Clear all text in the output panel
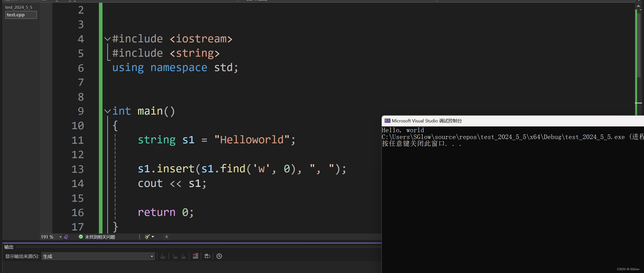The height and width of the screenshot is (273, 644). pos(195,256)
